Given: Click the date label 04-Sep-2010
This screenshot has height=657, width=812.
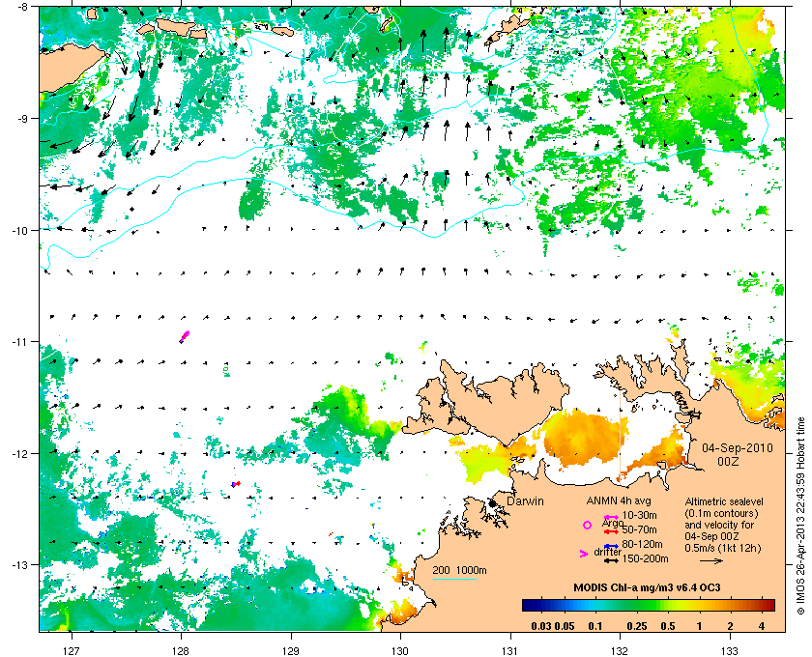Looking at the screenshot, I should coord(738,448).
